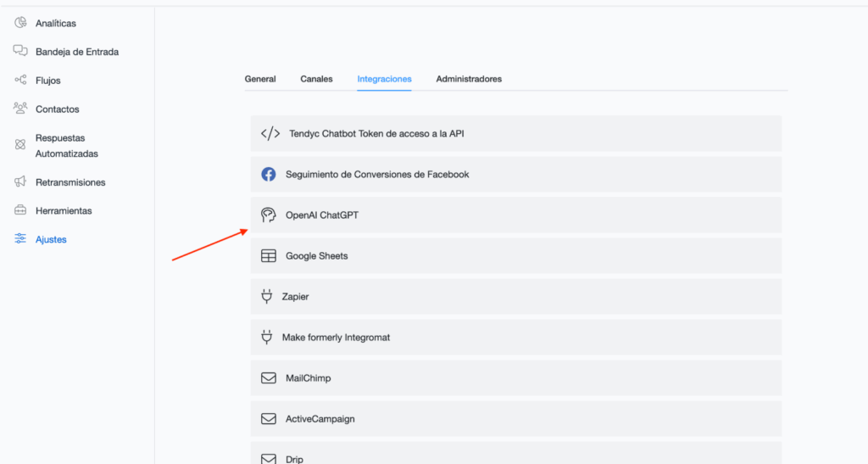
Task: Click the Flujos flow icon
Action: (x=20, y=80)
